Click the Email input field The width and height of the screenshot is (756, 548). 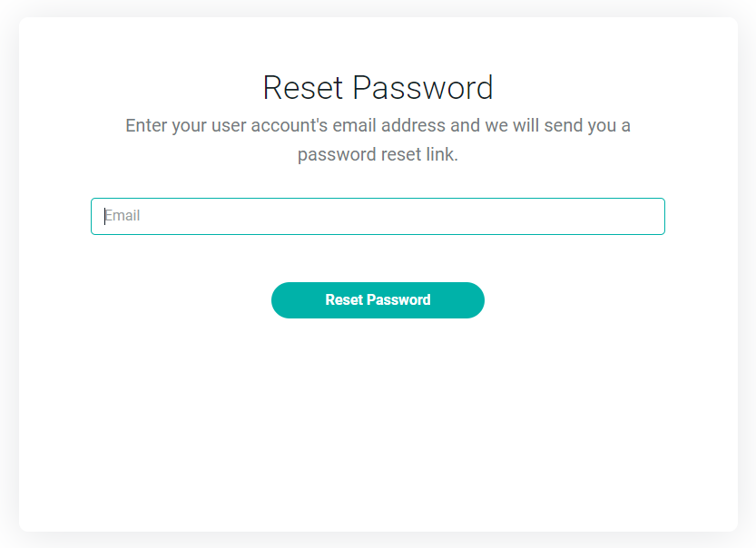pyautogui.click(x=378, y=216)
